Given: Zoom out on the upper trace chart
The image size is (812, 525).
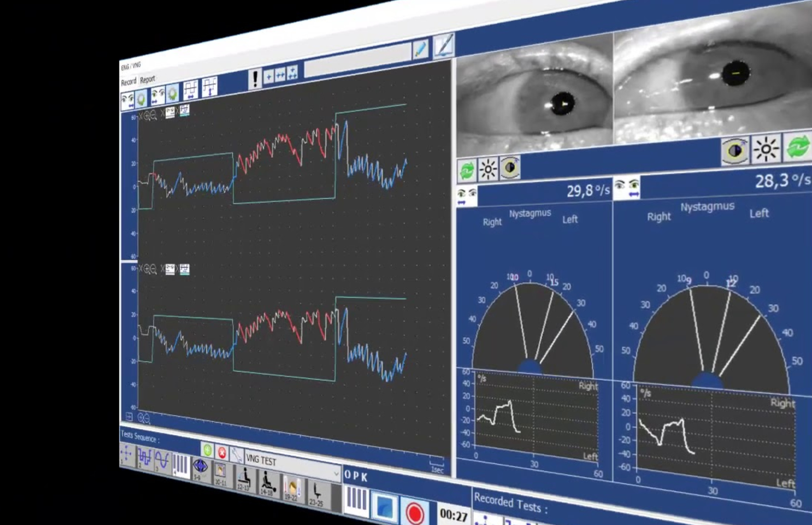Looking at the screenshot, I should [154, 115].
